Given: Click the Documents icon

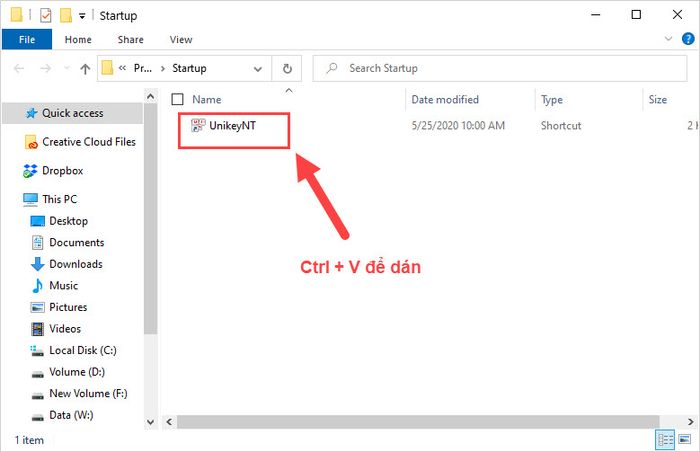Looking at the screenshot, I should pos(38,242).
